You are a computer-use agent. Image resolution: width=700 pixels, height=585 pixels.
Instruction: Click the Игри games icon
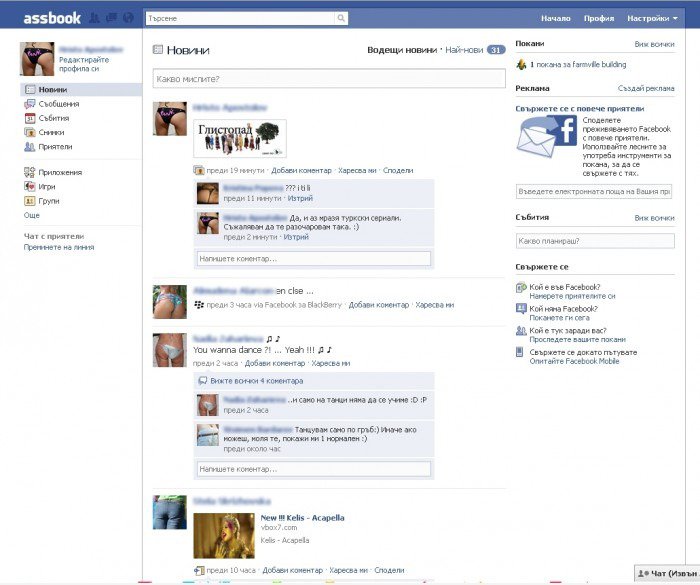coord(29,186)
